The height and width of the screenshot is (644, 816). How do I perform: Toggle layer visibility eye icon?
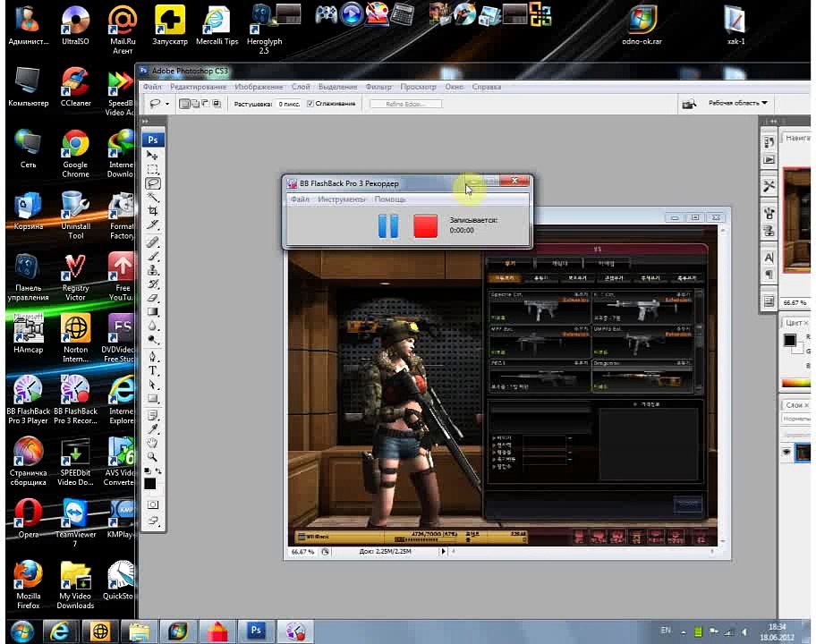[786, 452]
